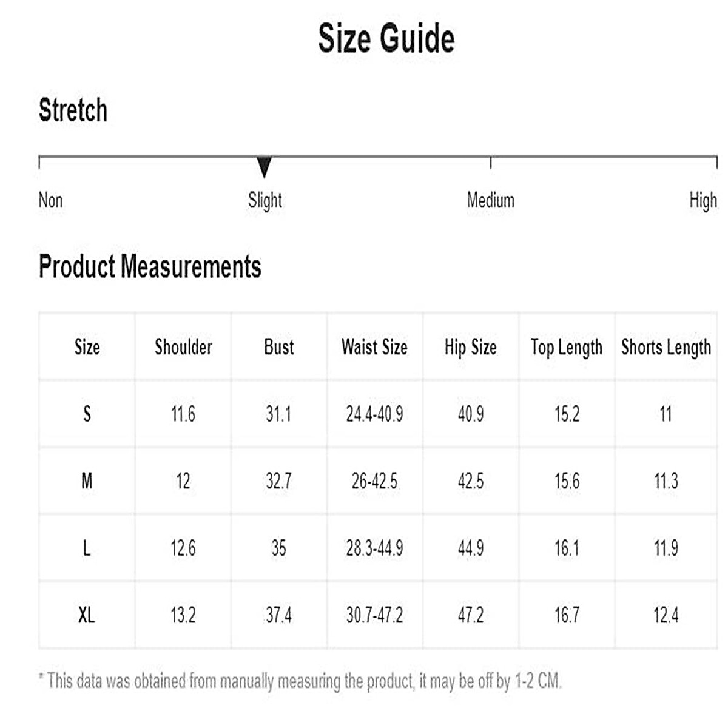The height and width of the screenshot is (728, 728).
Task: Click the Shoulder column header
Action: [183, 347]
